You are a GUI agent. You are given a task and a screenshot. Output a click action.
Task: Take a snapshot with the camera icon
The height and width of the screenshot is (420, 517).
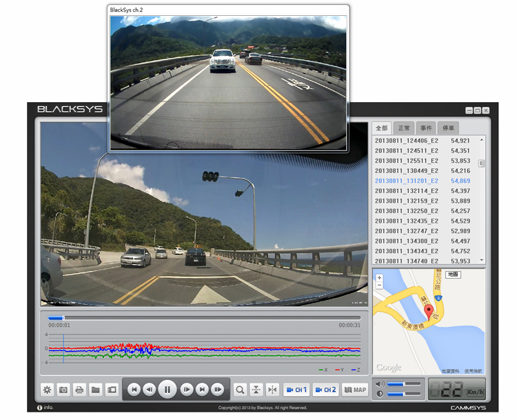[63, 390]
